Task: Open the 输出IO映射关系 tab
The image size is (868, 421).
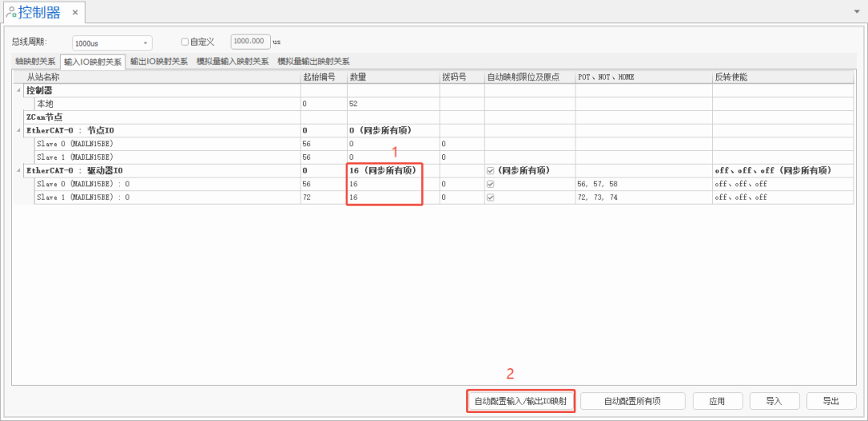Action: click(x=159, y=61)
